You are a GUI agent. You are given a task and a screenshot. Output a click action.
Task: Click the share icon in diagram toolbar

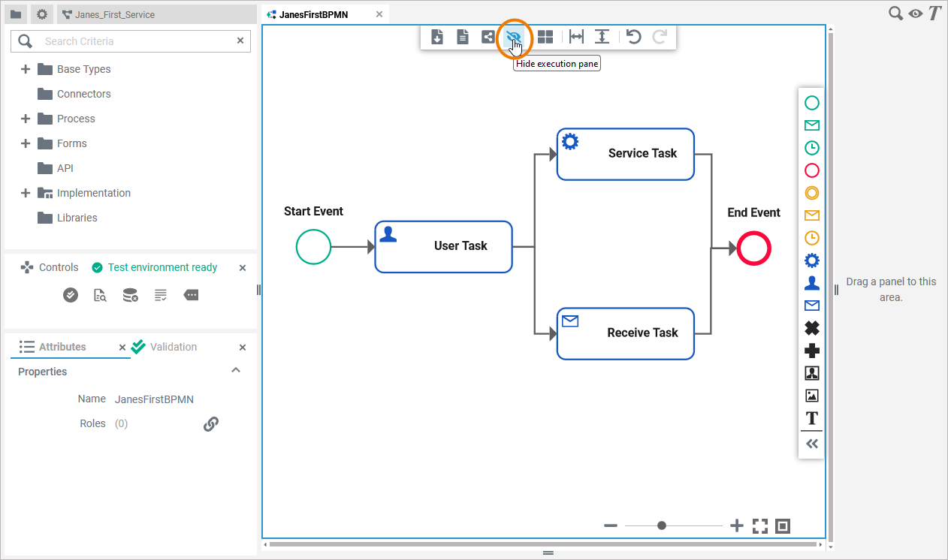(x=488, y=37)
